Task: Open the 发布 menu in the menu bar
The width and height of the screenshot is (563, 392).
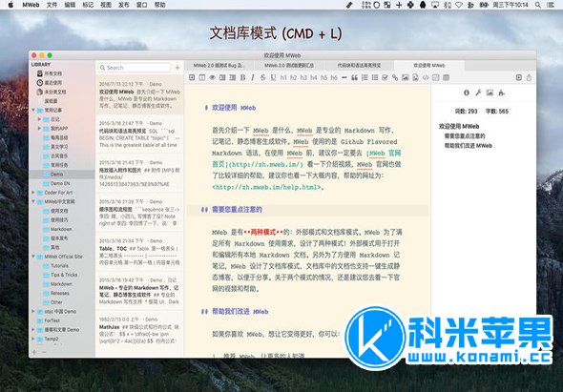Action: click(123, 5)
